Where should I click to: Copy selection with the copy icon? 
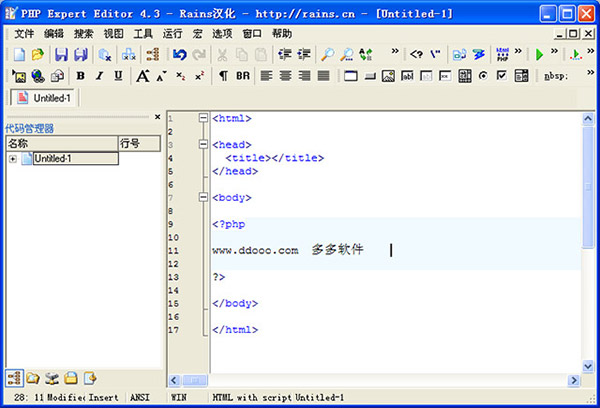(241, 55)
